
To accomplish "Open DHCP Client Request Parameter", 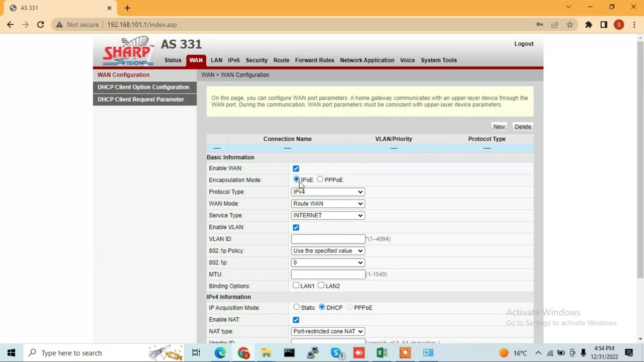I will coord(145,99).
